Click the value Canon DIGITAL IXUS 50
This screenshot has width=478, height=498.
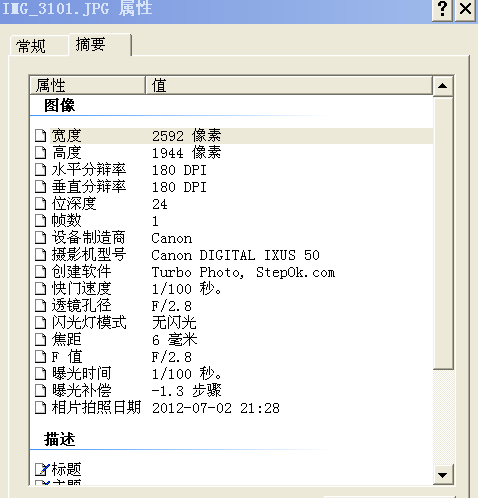[x=236, y=255]
